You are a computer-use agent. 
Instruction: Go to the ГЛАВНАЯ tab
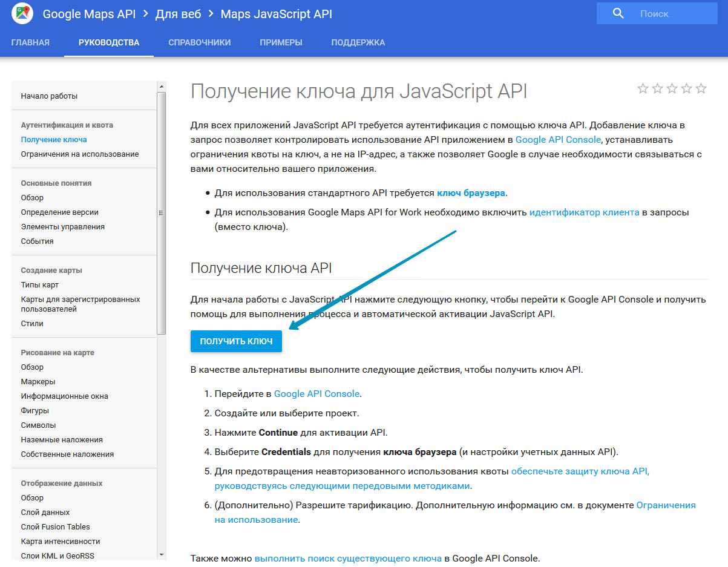click(x=30, y=42)
